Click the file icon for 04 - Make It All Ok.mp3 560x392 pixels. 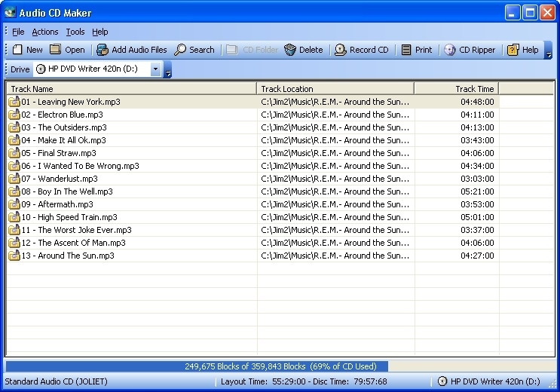pos(14,140)
